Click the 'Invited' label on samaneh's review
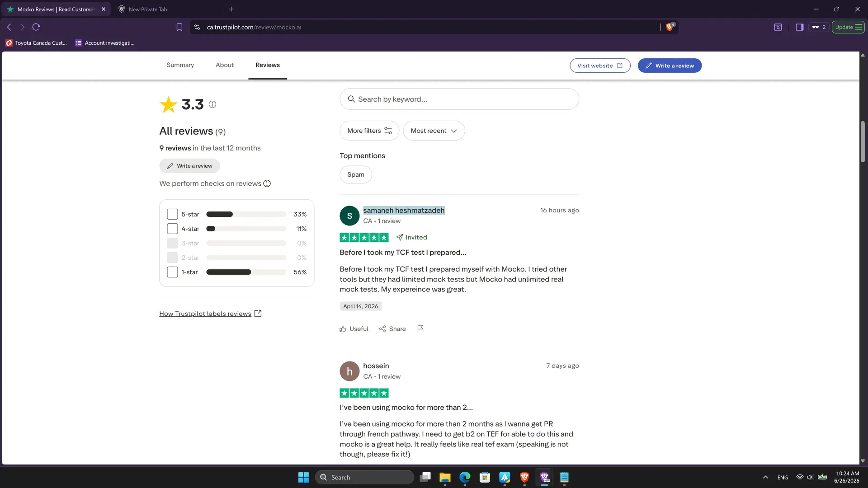This screenshot has width=868, height=488. pyautogui.click(x=411, y=237)
